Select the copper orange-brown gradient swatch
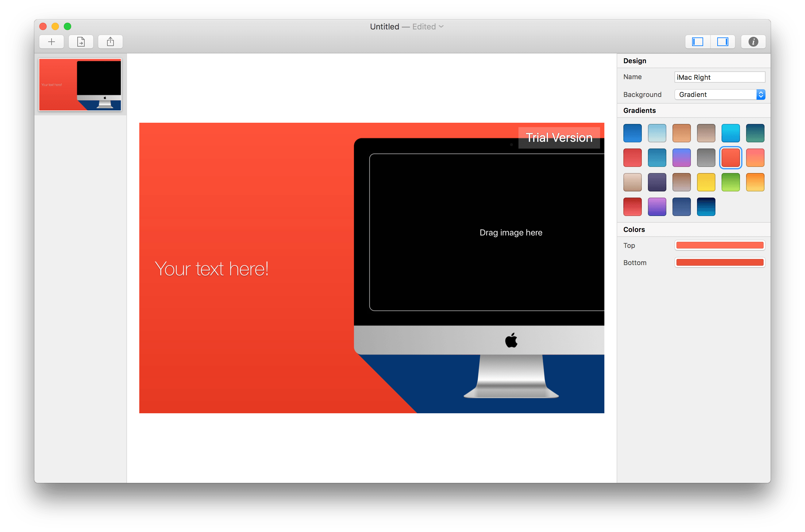The width and height of the screenshot is (805, 532). (x=681, y=133)
